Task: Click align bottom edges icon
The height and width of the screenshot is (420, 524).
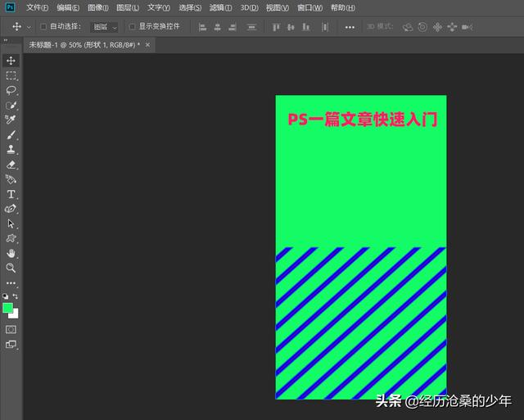Action: click(305, 27)
